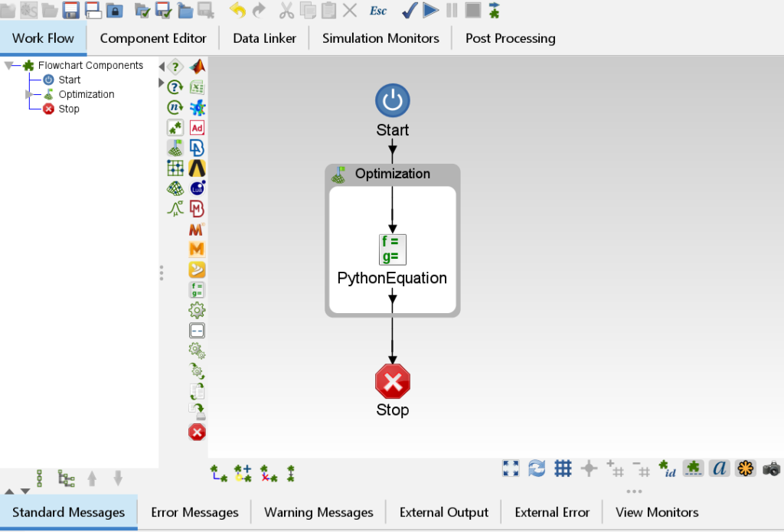The height and width of the screenshot is (532, 784).
Task: Click the camera snapshot icon
Action: pos(771,468)
